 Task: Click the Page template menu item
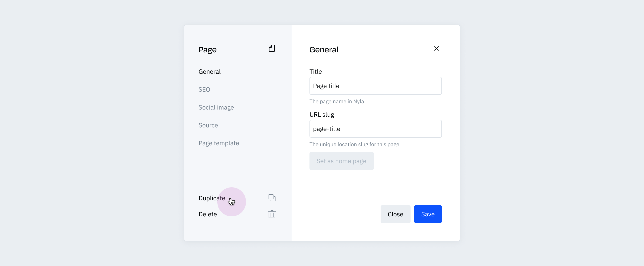[x=219, y=143]
